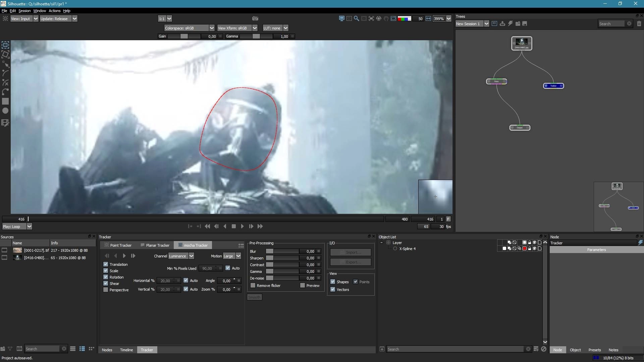This screenshot has width=644, height=362.
Task: Open the Play: Loop dropdown
Action: pos(17,227)
